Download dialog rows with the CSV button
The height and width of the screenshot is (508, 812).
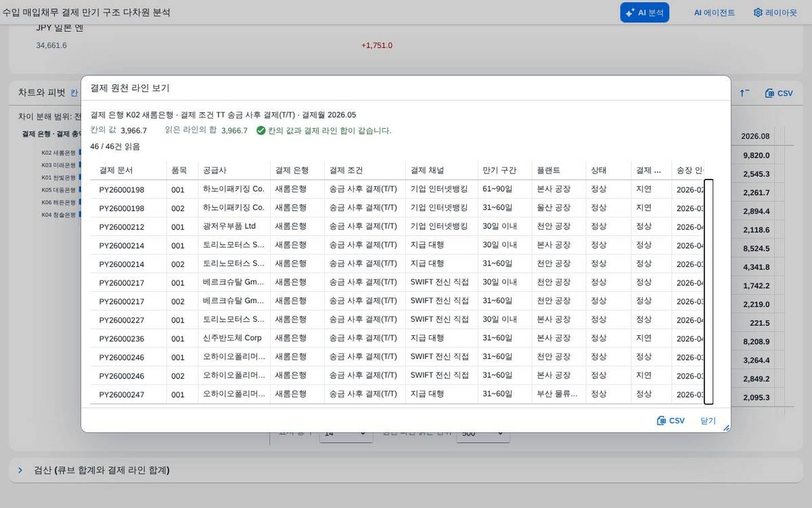(x=671, y=421)
